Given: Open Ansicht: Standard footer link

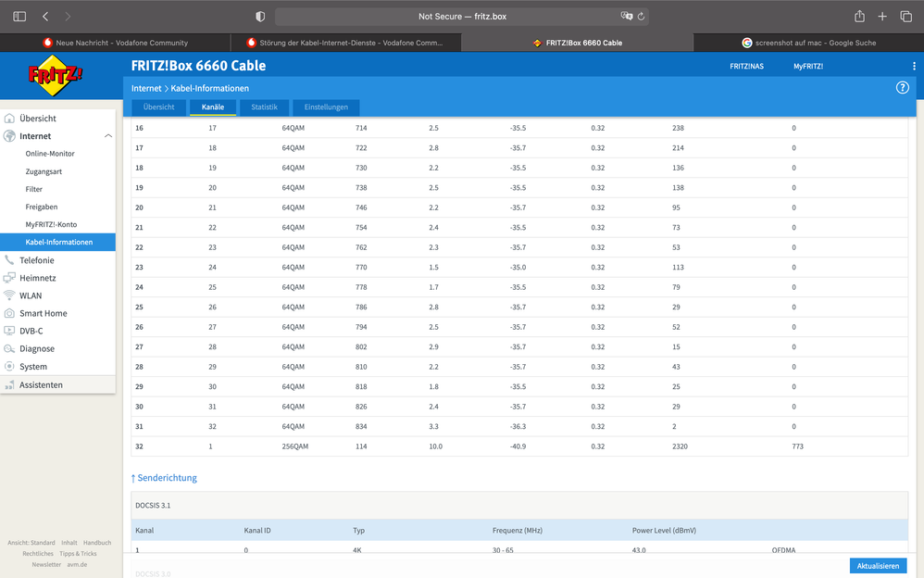Looking at the screenshot, I should click(x=31, y=543).
